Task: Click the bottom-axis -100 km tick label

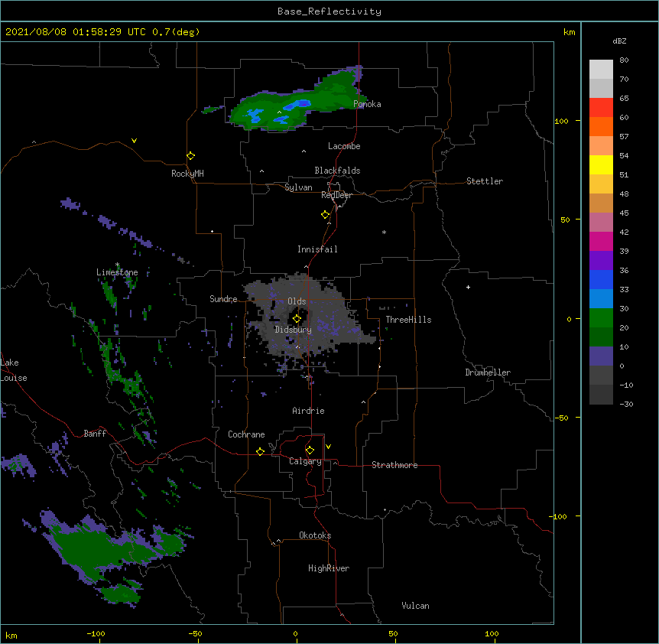Action: [96, 633]
